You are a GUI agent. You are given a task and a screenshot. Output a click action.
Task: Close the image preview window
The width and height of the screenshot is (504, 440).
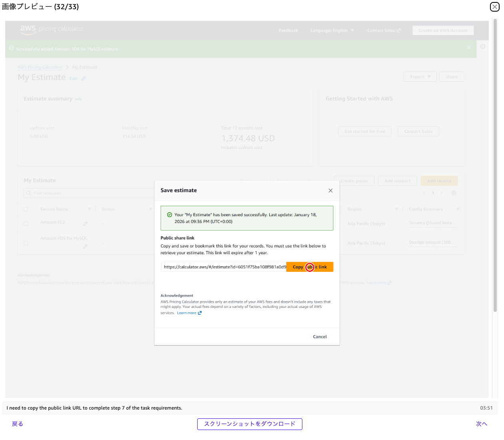click(x=494, y=6)
